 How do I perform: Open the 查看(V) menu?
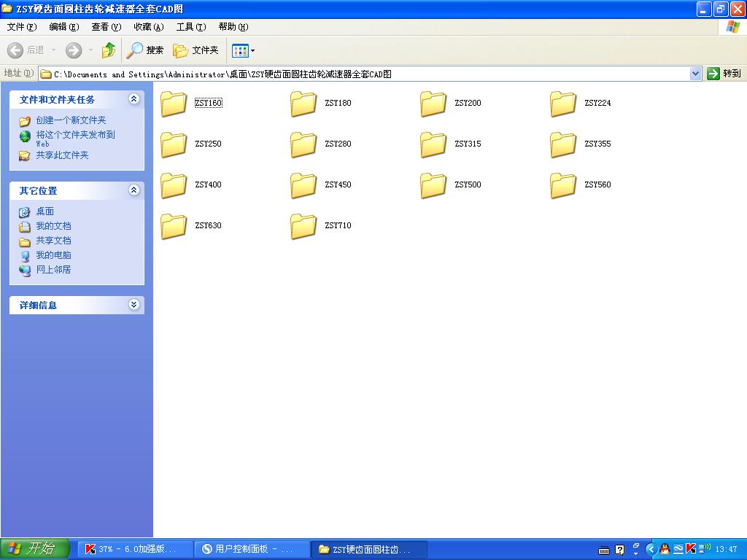point(107,27)
